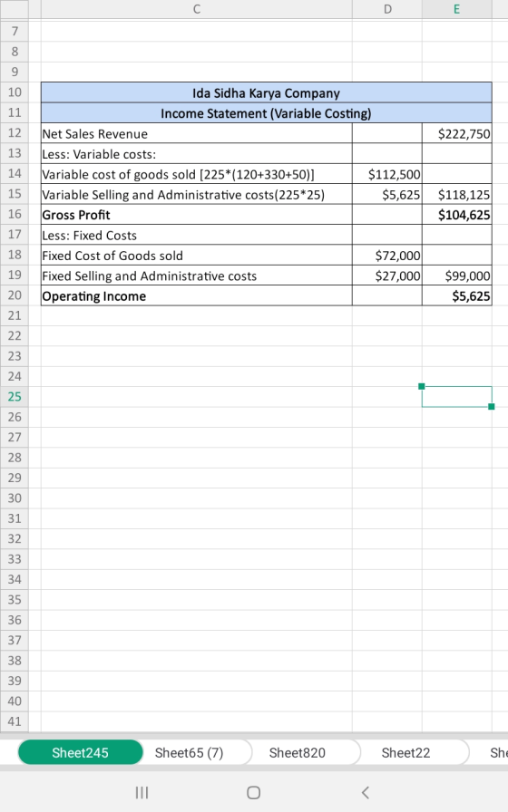508x812 pixels.
Task: Switch to Sheet65 (7) tab
Action: point(190,752)
